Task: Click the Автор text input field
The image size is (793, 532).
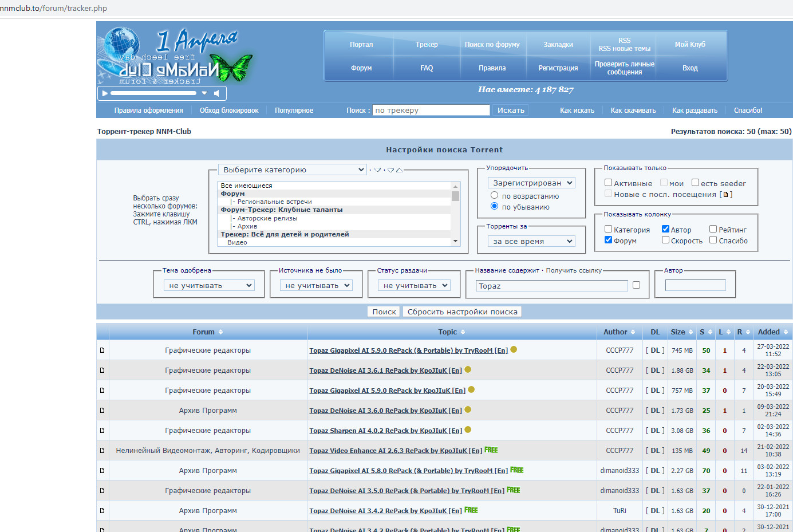Action: [696, 285]
